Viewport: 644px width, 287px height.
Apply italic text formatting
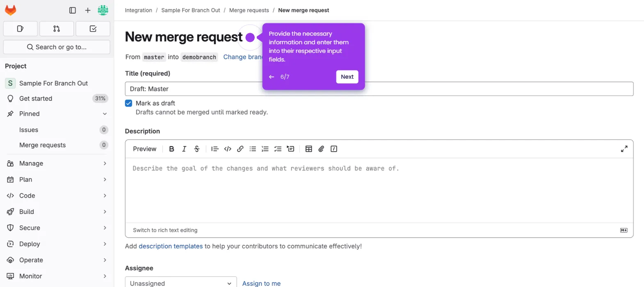pyautogui.click(x=184, y=149)
